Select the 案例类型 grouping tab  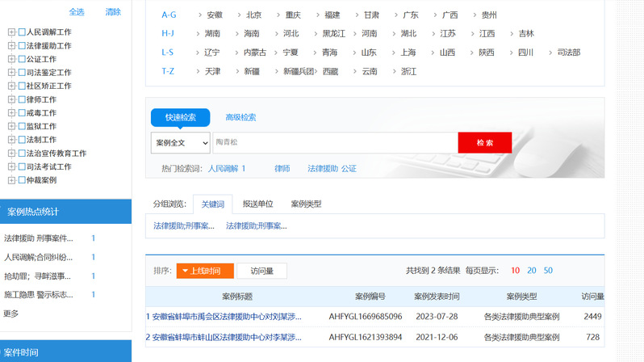(306, 204)
